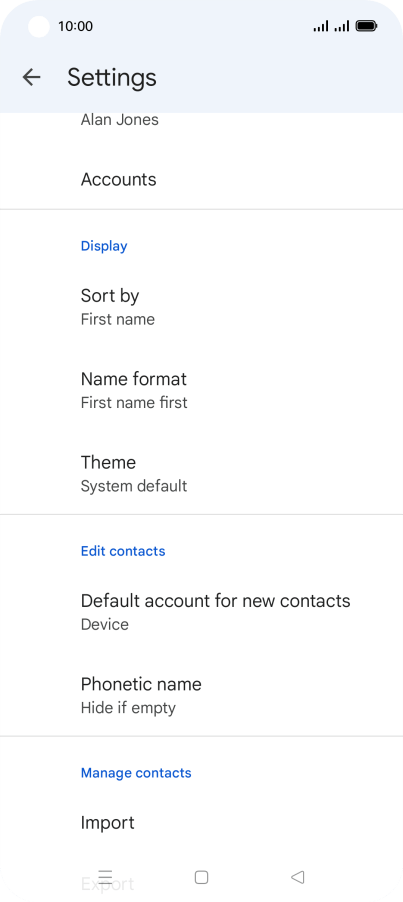Tap the Android home navigation button
403x902 pixels.
(201, 877)
